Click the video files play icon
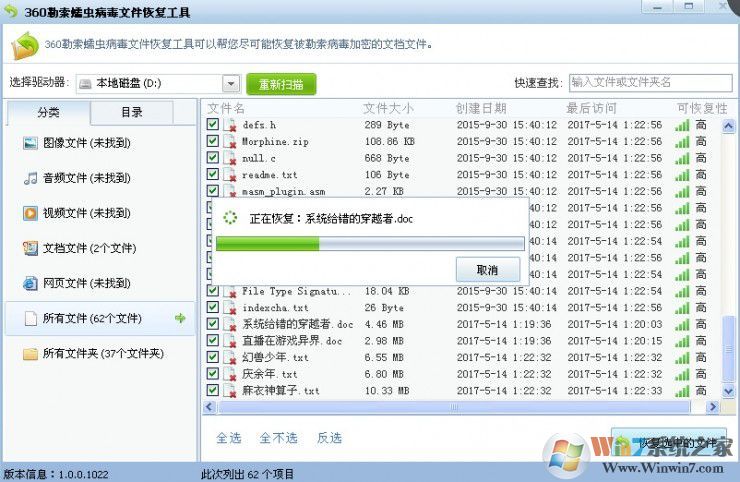Screen dimensions: 740x482 pyautogui.click(x=31, y=213)
